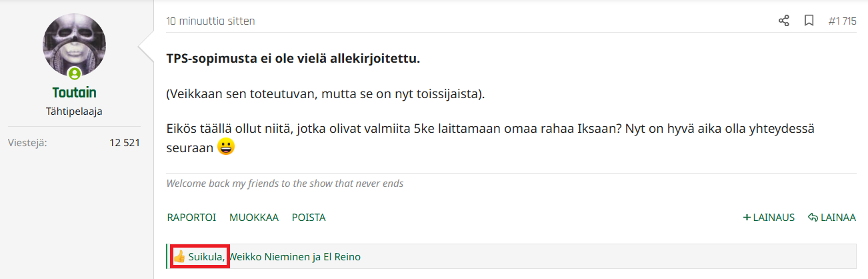Viewport: 868px width, 279px height.
Task: Click the thumbs-up icon in the likes bar
Action: [179, 256]
